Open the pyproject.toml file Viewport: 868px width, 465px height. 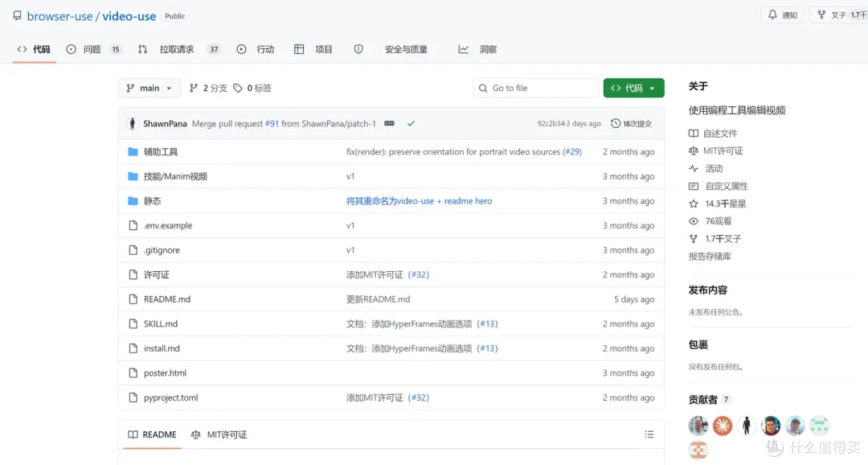tap(170, 397)
